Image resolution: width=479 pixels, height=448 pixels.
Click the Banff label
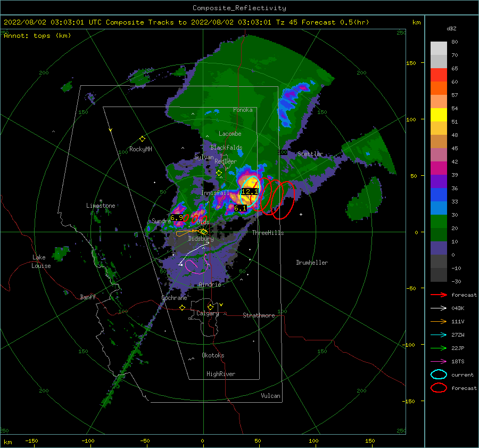(88, 297)
